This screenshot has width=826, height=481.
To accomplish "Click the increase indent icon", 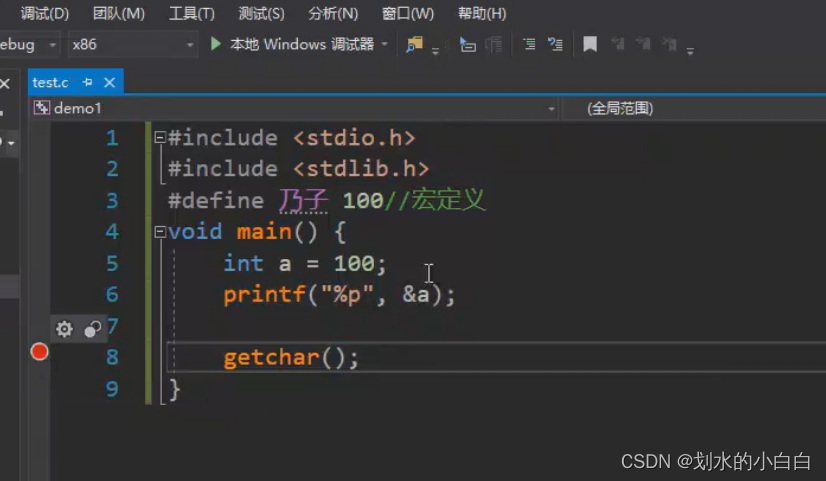I will point(555,44).
